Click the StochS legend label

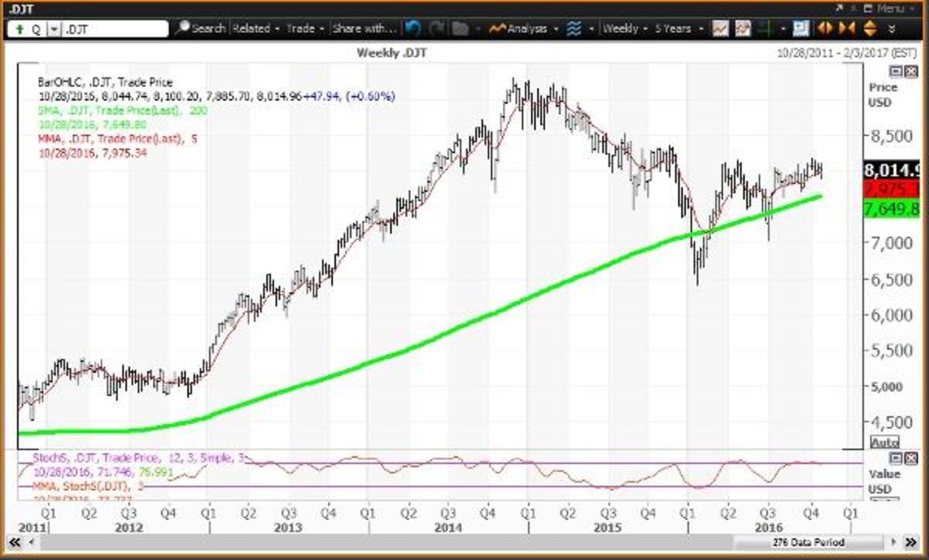pyautogui.click(x=138, y=459)
